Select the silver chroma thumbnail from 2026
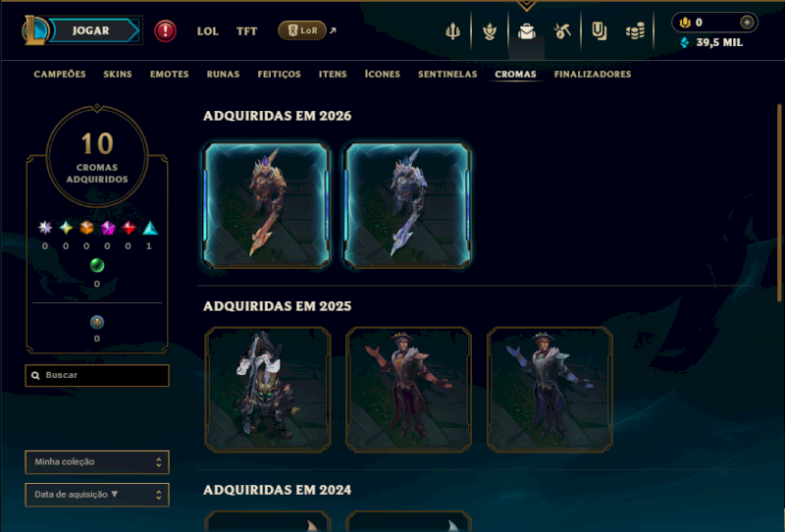 tap(408, 205)
